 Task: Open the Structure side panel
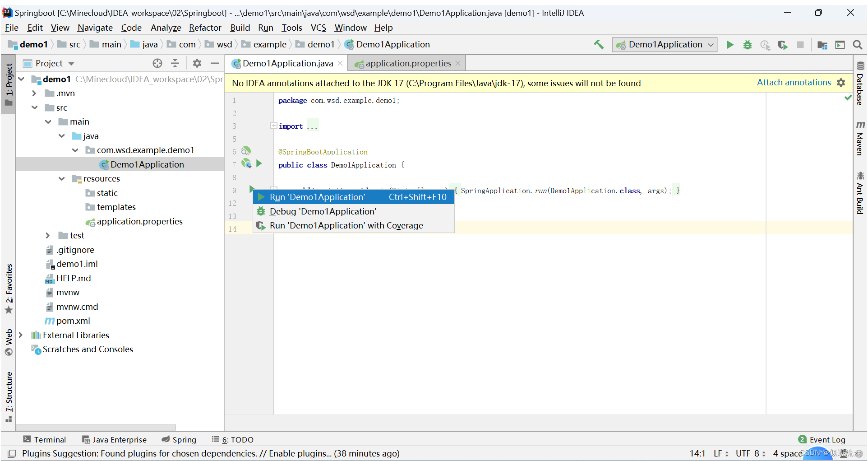[9, 396]
